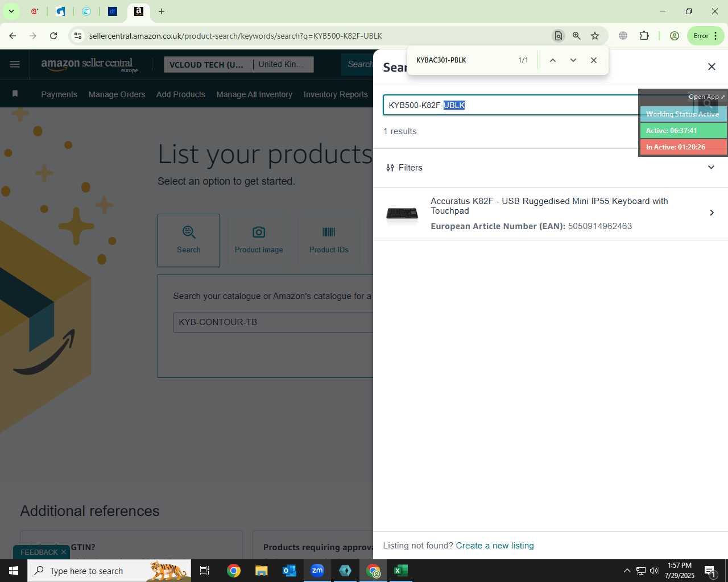The width and height of the screenshot is (728, 582).
Task: Click the zoom magnifier icon in address bar
Action: pos(577,36)
